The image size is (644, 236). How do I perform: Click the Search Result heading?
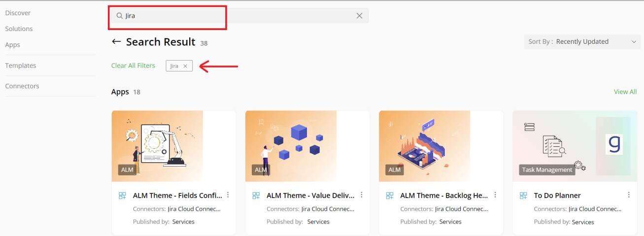pyautogui.click(x=161, y=42)
